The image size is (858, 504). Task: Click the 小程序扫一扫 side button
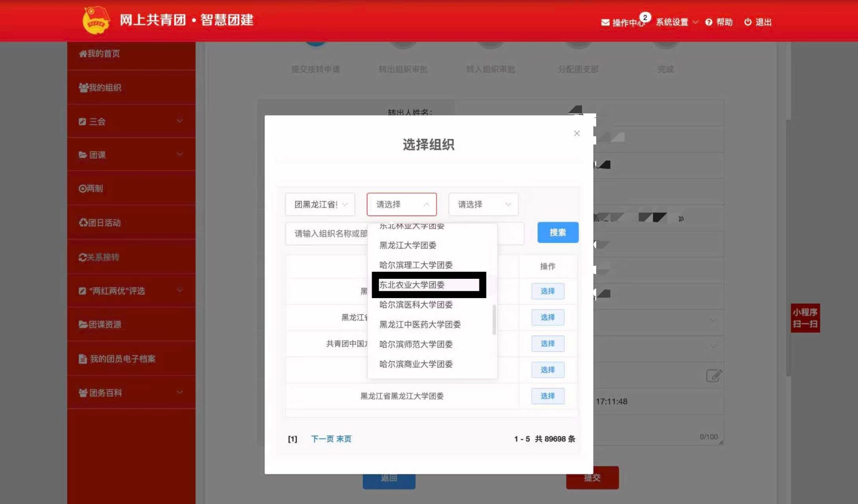coord(805,318)
